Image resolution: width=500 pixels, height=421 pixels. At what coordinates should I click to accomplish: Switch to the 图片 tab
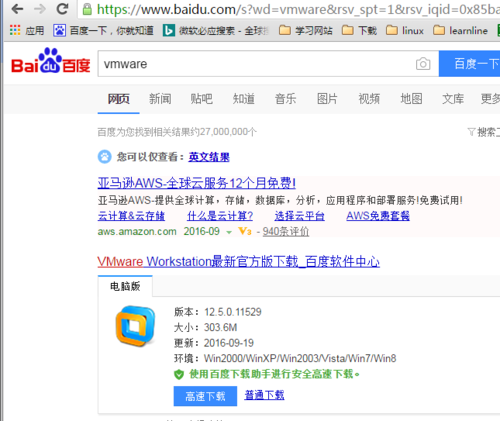pos(327,99)
